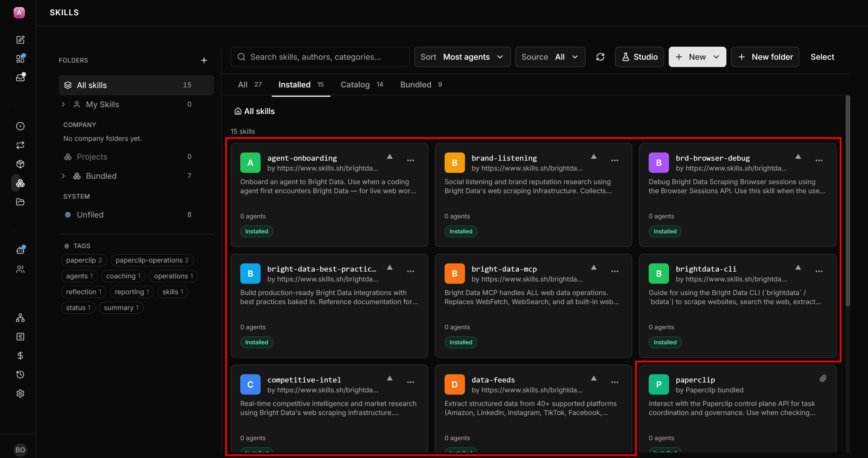Image resolution: width=868 pixels, height=458 pixels.
Task: Click the triangle icon on brd-browser-debug card
Action: point(798,156)
